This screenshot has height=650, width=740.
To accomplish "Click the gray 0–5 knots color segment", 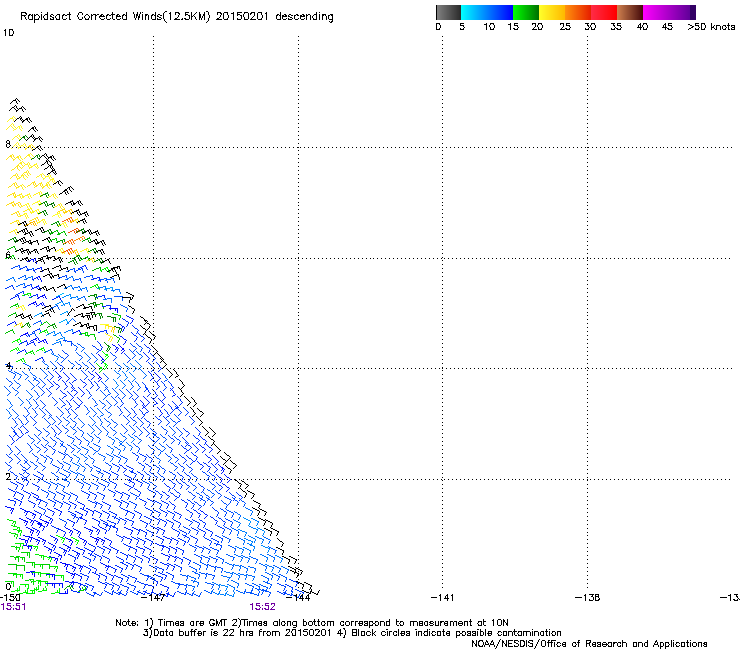I will tap(448, 12).
